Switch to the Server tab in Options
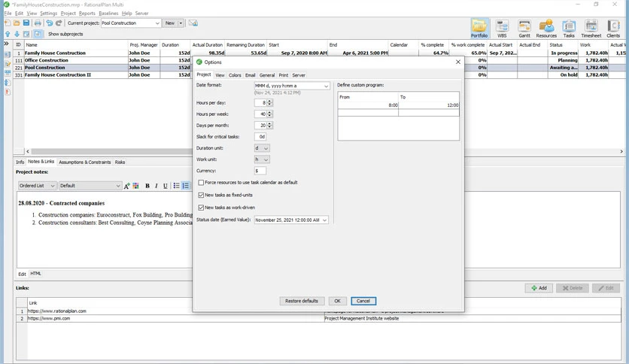 click(x=299, y=75)
